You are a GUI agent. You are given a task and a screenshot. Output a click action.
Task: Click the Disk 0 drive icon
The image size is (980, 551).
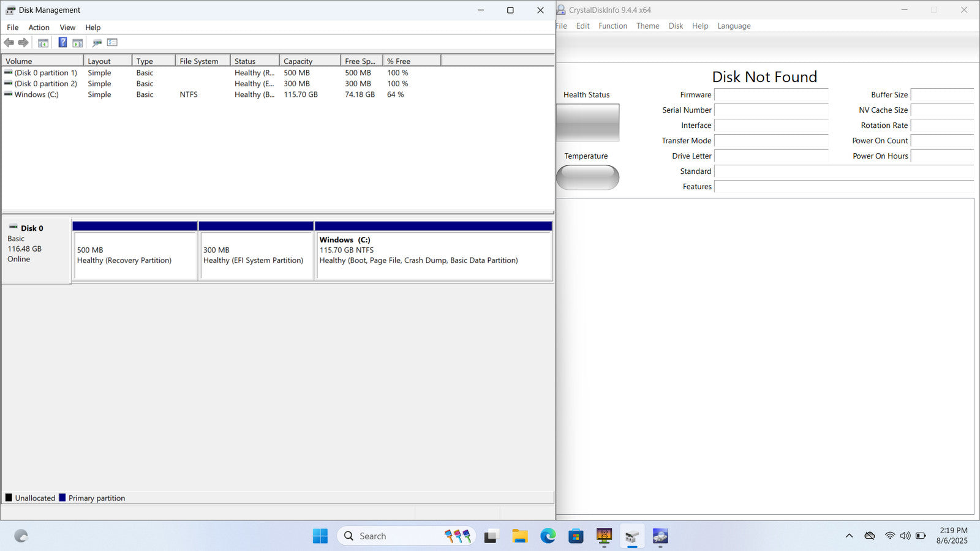tap(13, 227)
